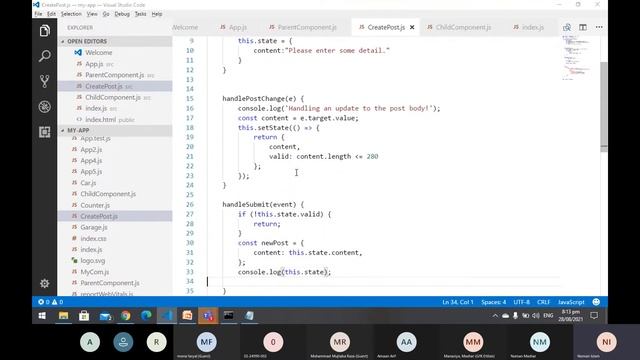Open Microsoft Teams from taskbar
The height and width of the screenshot is (360, 640).
tap(208, 316)
